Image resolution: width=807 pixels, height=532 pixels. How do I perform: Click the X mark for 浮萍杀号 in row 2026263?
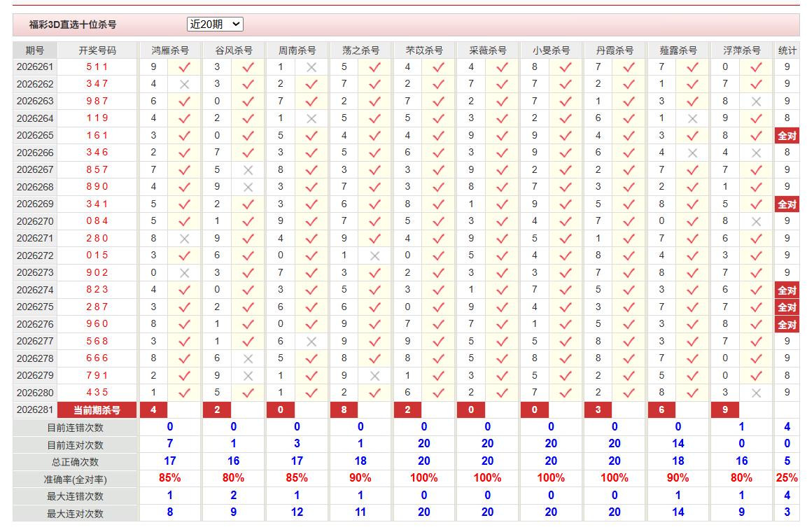pyautogui.click(x=756, y=101)
